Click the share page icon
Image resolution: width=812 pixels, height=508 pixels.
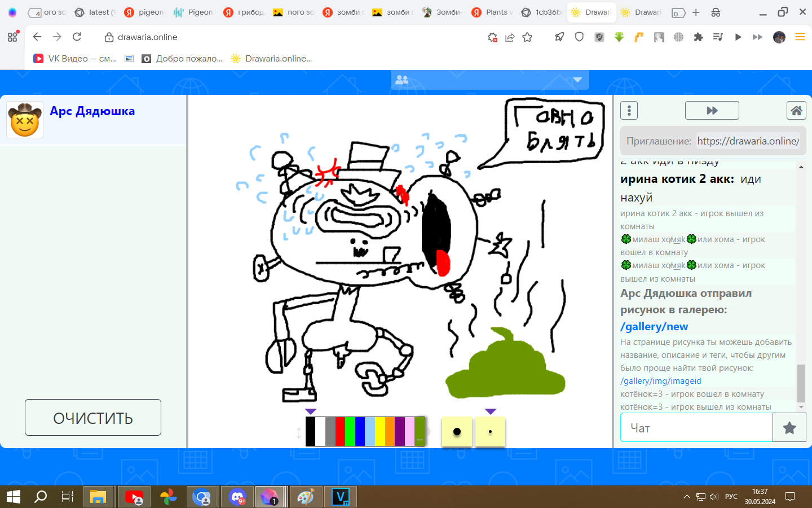(x=510, y=37)
